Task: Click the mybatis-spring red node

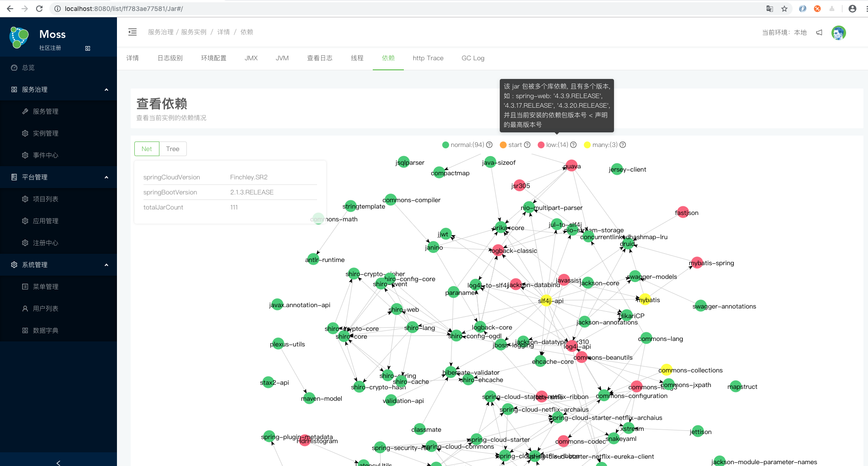Action: (697, 262)
